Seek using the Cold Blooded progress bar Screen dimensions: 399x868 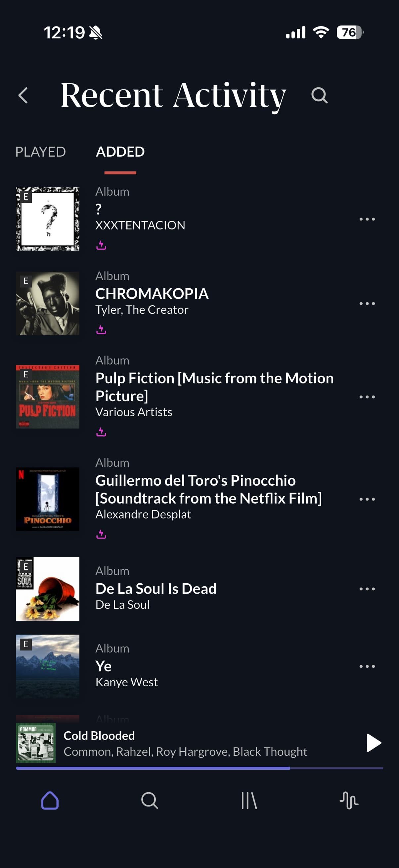pos(199,768)
